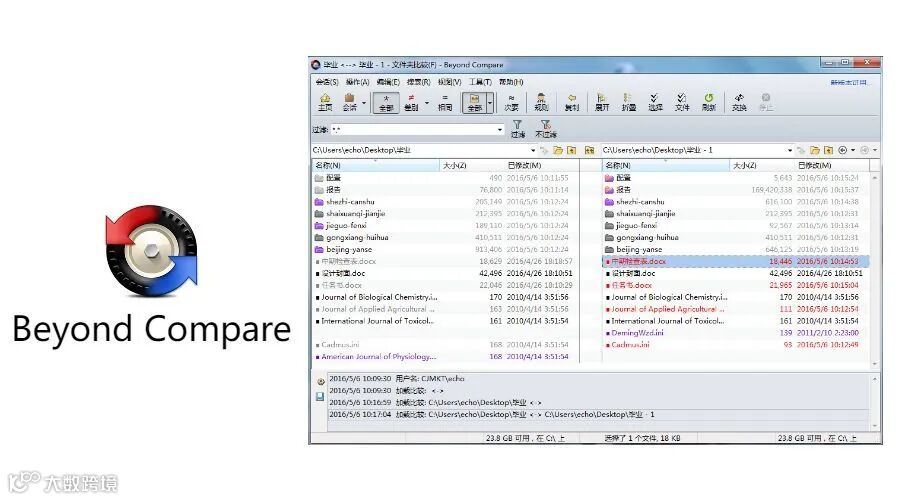Go up one level in left path bar

[572, 150]
